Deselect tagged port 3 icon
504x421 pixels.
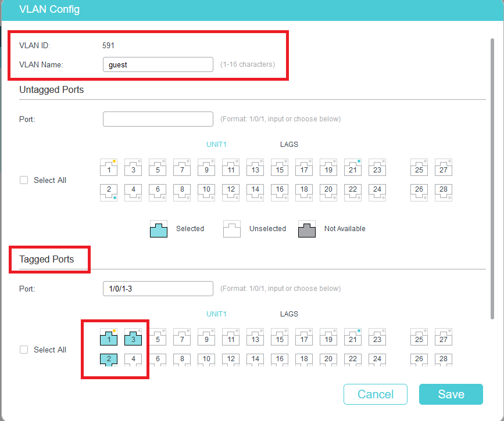[x=133, y=337]
